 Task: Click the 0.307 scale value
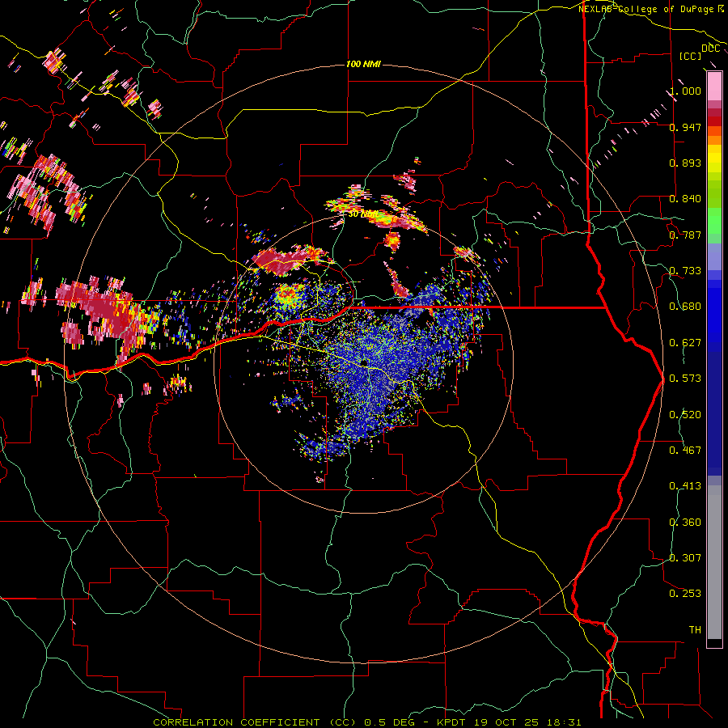685,558
